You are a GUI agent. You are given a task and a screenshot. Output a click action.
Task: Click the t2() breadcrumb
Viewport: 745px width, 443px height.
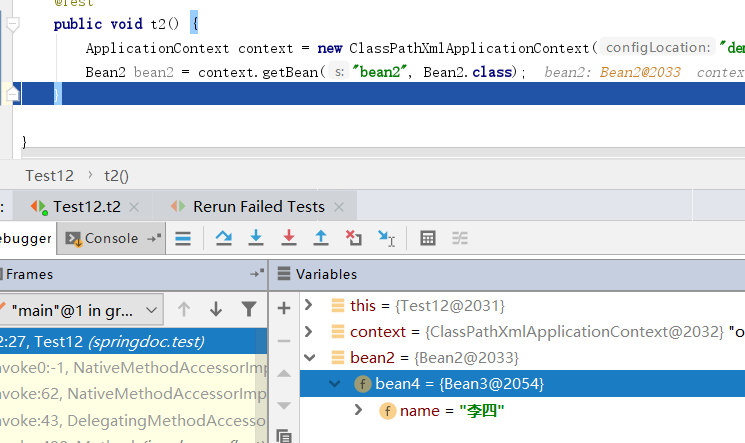116,176
